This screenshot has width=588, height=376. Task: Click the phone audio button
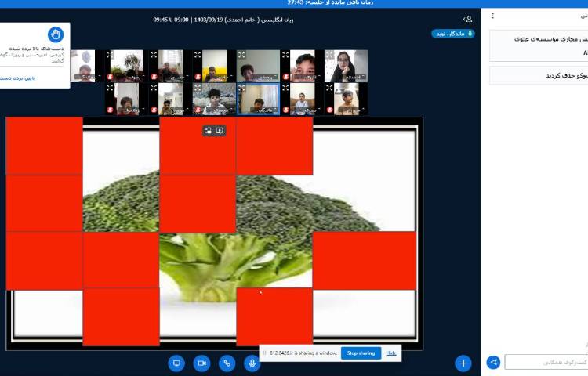pyautogui.click(x=227, y=363)
